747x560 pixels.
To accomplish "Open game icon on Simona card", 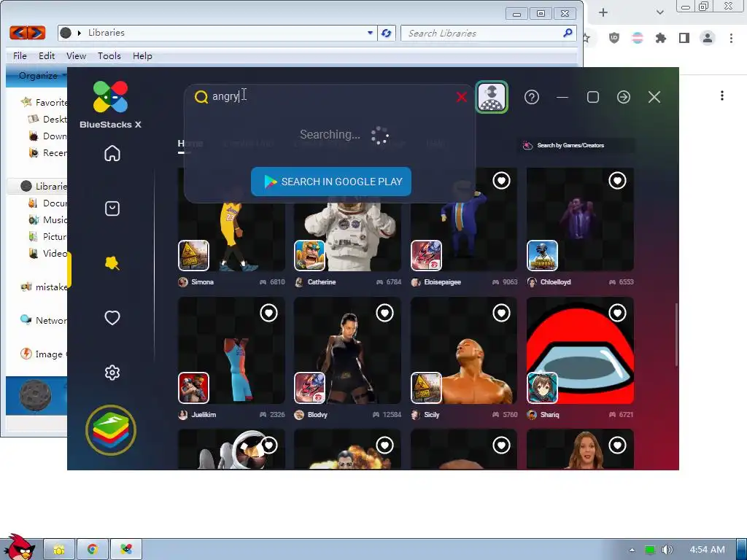I will pos(193,255).
